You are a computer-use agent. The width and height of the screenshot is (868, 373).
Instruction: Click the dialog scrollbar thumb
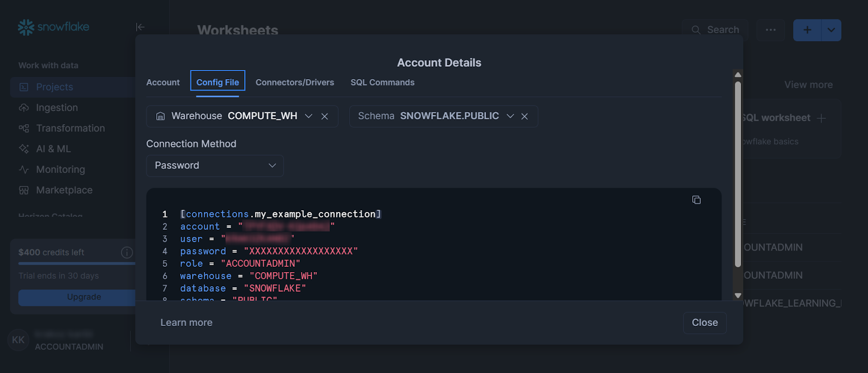point(738,174)
